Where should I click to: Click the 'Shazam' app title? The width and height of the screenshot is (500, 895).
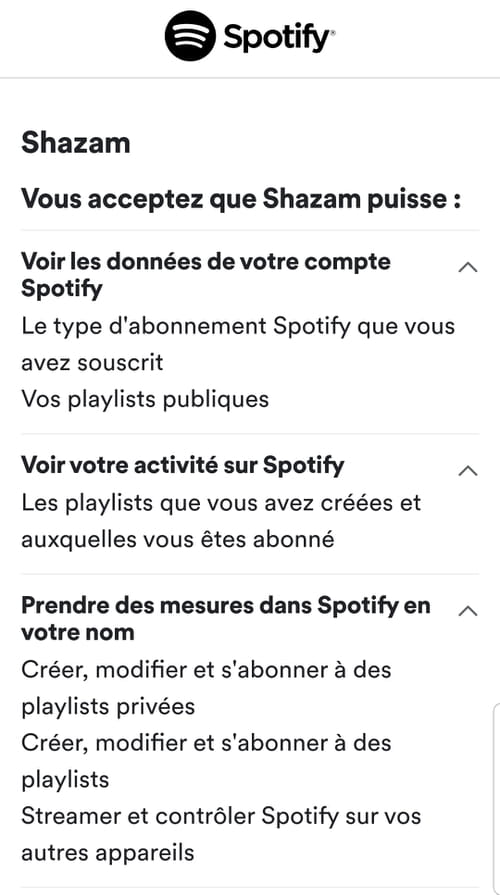pos(76,143)
